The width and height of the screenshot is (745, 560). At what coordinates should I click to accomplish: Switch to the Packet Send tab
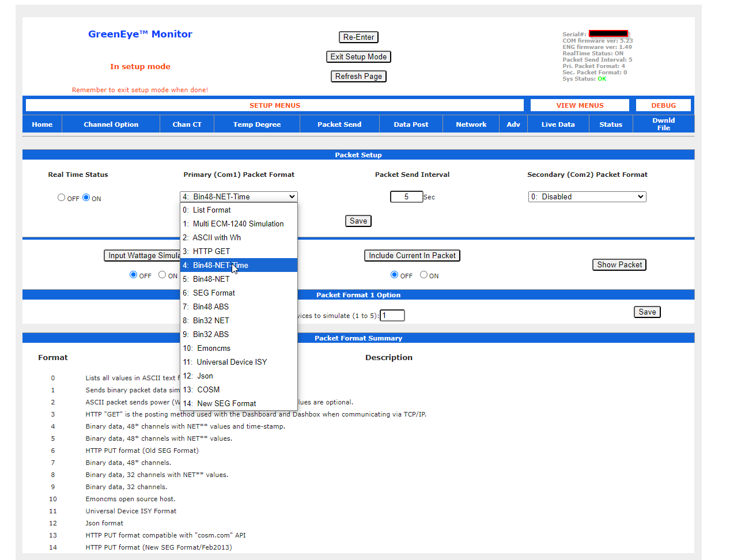point(339,124)
